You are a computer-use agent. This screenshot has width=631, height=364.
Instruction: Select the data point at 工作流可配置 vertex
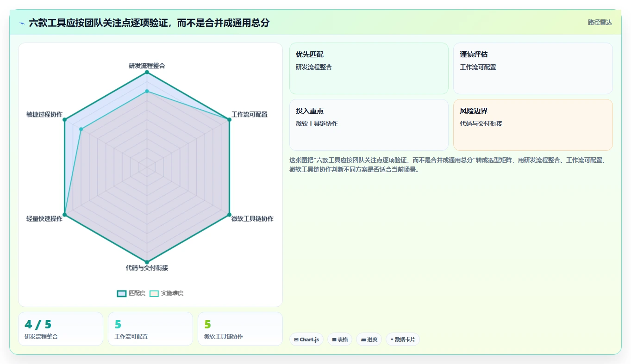point(229,120)
